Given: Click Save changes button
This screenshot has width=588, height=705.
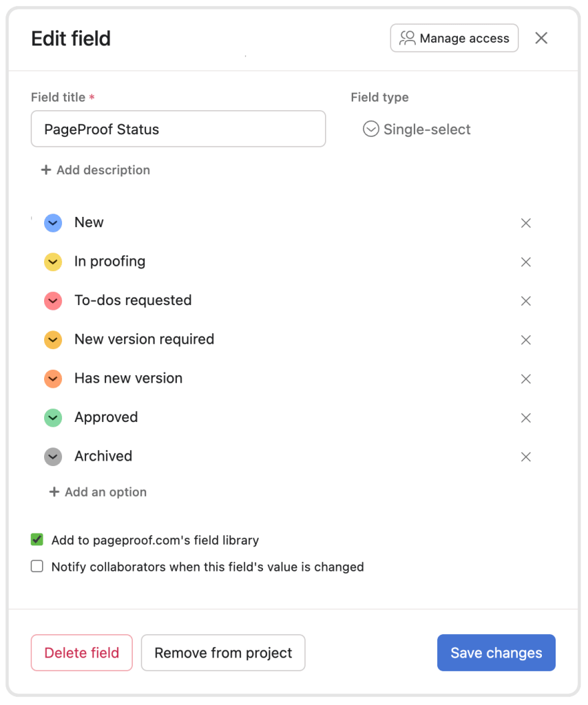Looking at the screenshot, I should [x=496, y=653].
